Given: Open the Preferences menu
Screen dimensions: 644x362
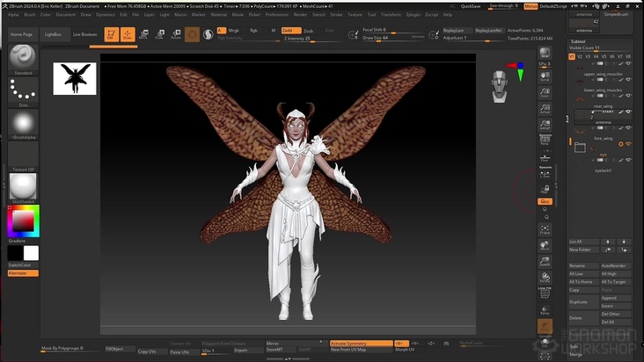Looking at the screenshot, I should pos(277,14).
